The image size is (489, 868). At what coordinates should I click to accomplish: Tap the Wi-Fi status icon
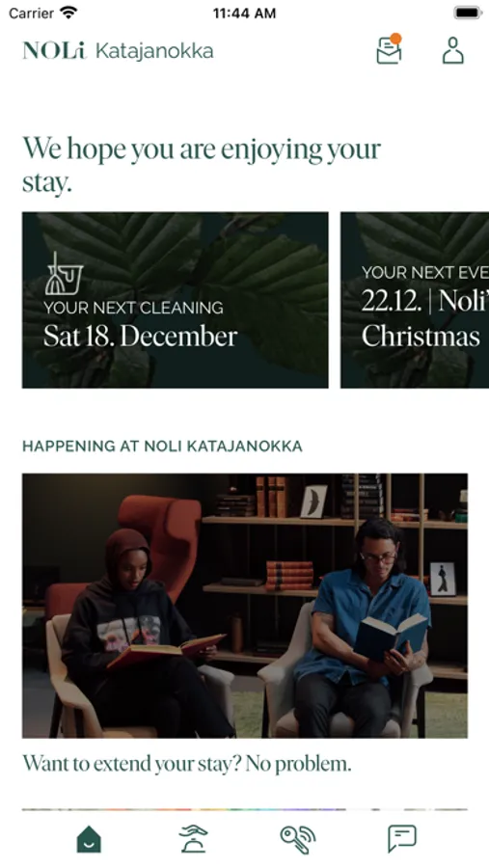click(68, 13)
